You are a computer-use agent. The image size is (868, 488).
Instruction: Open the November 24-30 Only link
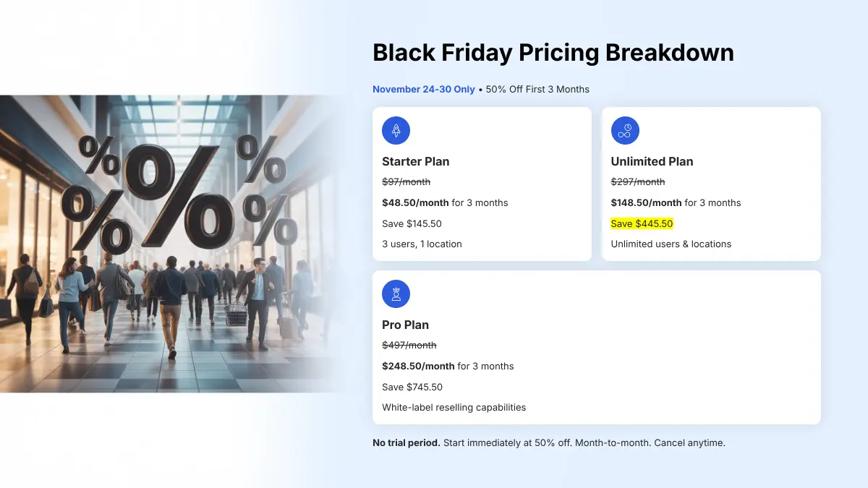424,89
